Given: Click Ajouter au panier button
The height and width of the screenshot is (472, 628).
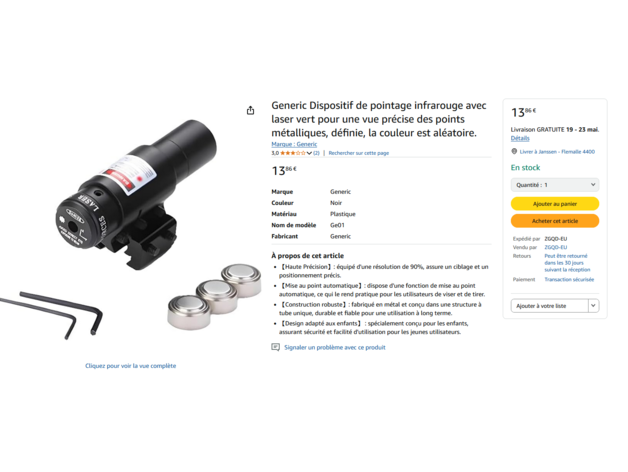Looking at the screenshot, I should click(555, 204).
